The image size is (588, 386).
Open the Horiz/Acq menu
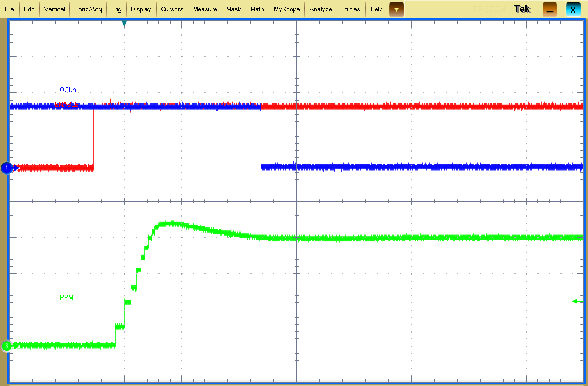tap(87, 9)
